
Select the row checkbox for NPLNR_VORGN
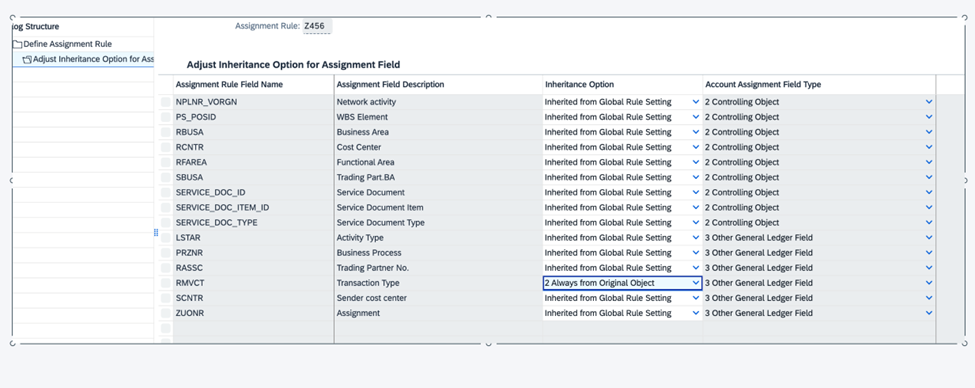pyautogui.click(x=165, y=102)
